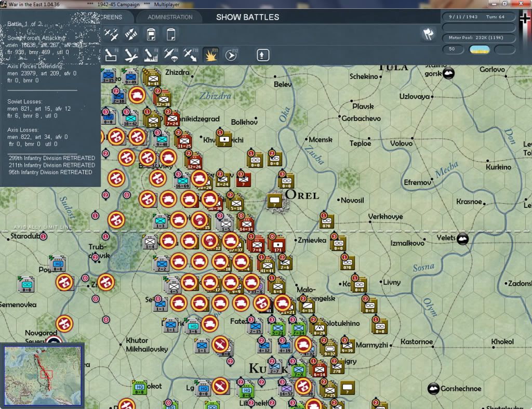Click the airbase marker at Yelets
Image resolution: width=532 pixels, height=409 pixels.
tap(463, 239)
